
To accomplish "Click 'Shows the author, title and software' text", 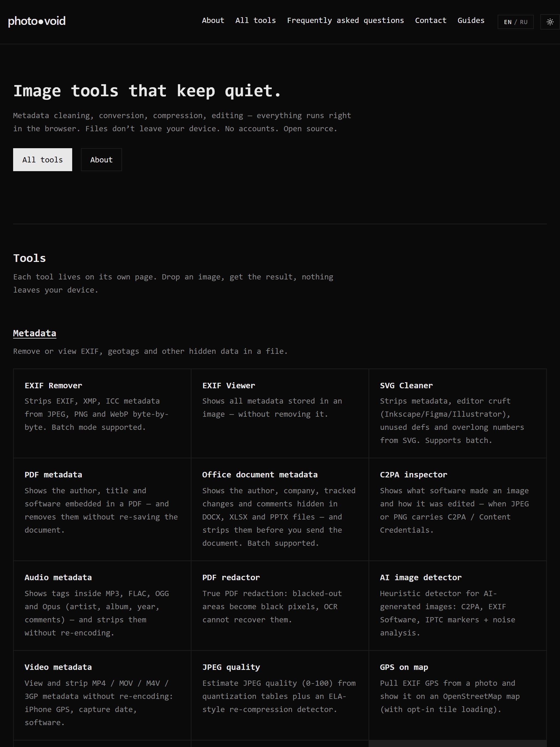I will point(101,510).
